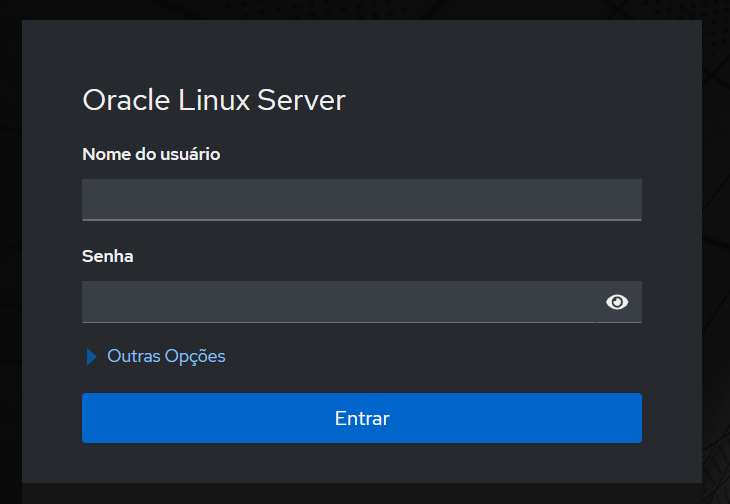Open the Outras Opções link text

tap(166, 356)
